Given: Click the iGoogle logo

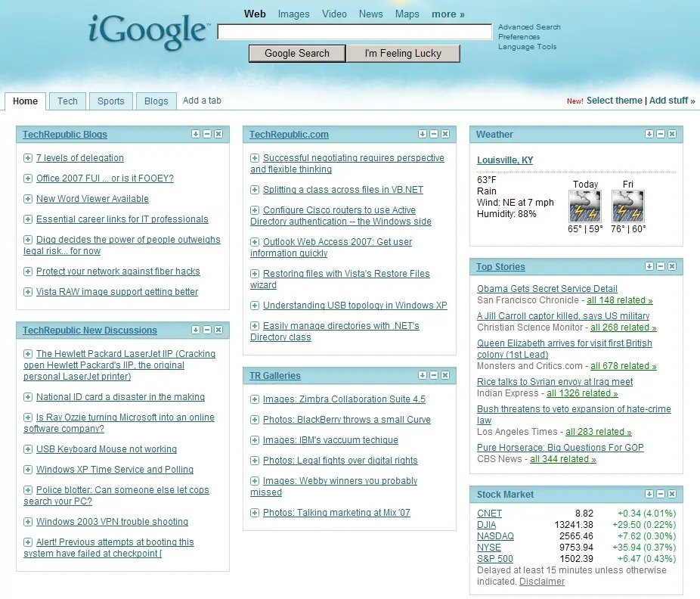Looking at the screenshot, I should (149, 31).
